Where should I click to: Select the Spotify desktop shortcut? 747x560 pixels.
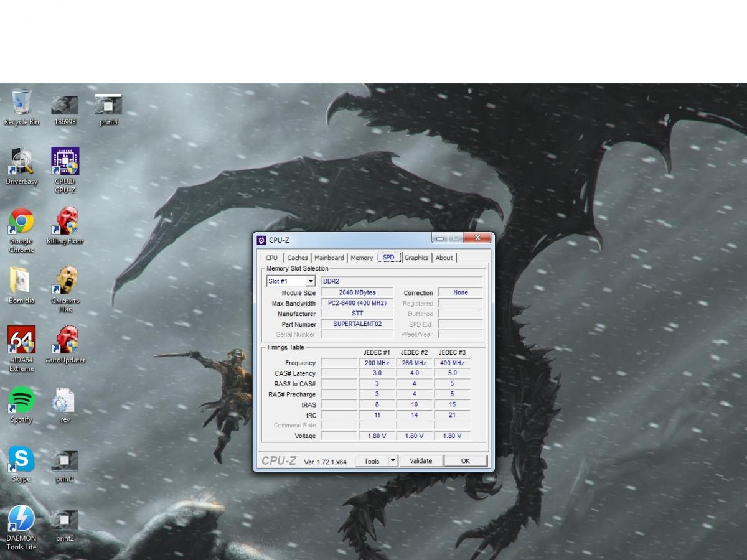click(x=21, y=405)
